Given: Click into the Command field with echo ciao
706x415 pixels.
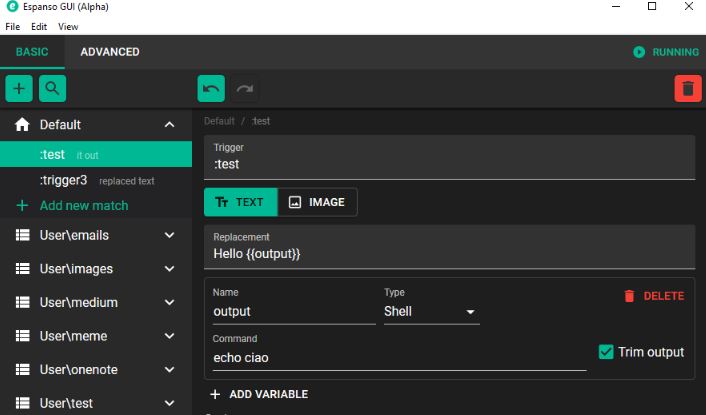Looking at the screenshot, I should point(399,358).
